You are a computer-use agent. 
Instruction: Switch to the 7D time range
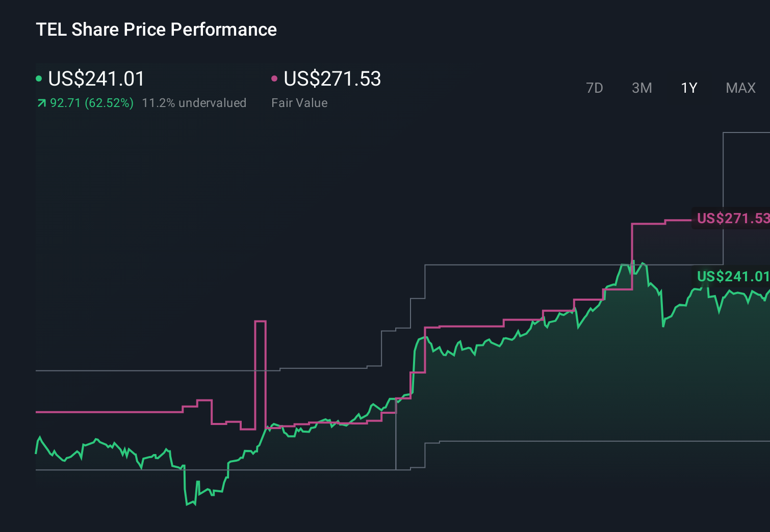click(x=595, y=88)
